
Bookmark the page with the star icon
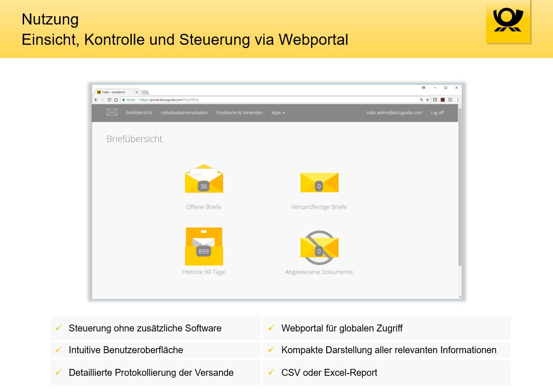[428, 100]
